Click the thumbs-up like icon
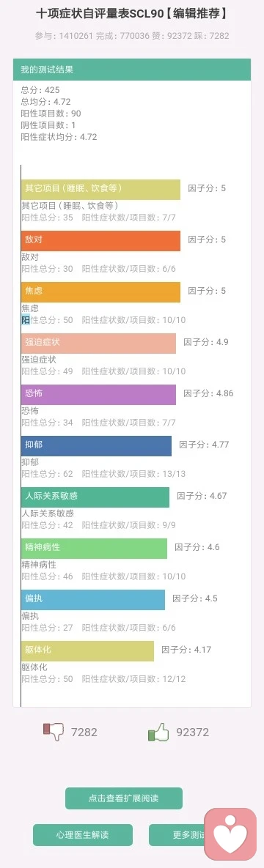Screen dimensions: 264x868 [158, 732]
